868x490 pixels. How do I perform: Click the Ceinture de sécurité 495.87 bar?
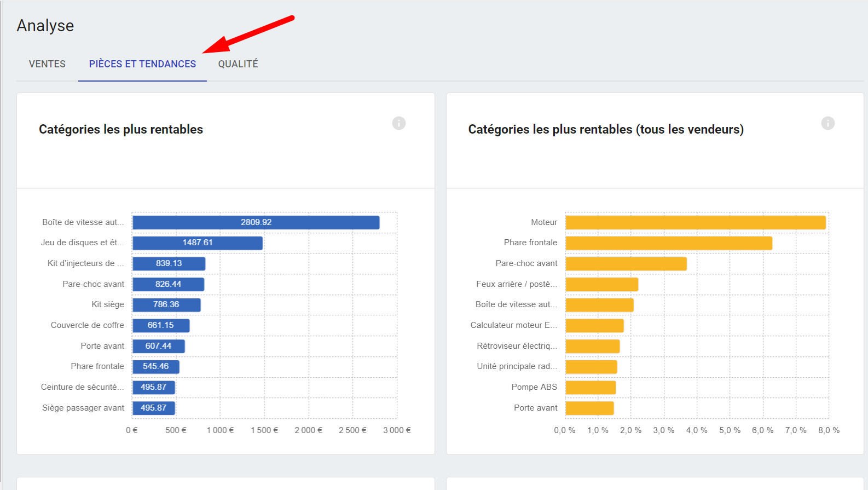pyautogui.click(x=153, y=388)
